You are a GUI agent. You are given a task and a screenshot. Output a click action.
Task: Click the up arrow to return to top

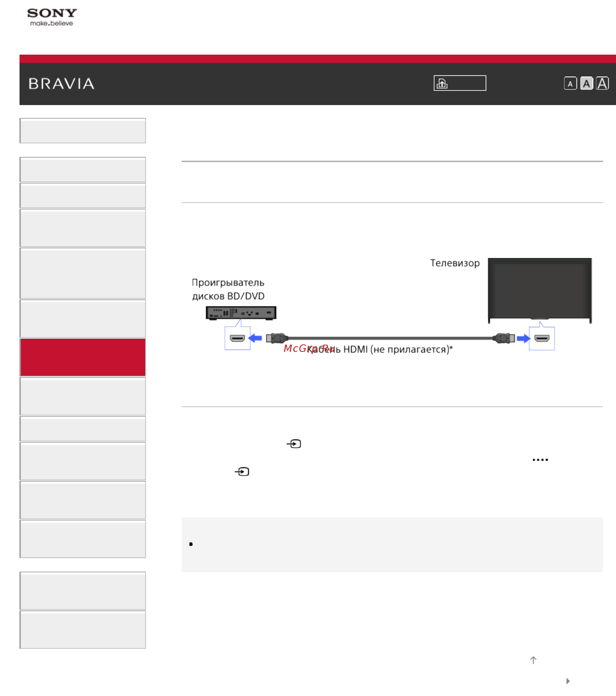coord(534,660)
